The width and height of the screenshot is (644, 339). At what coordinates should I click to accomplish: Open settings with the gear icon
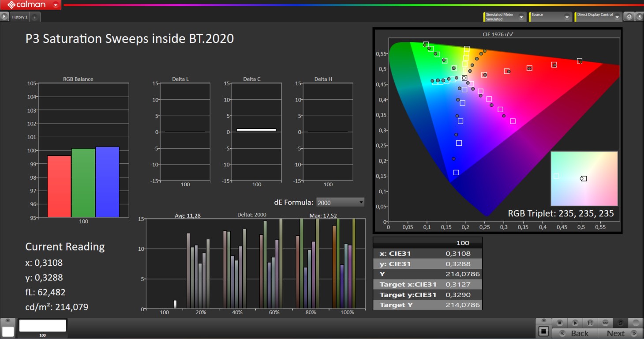tap(629, 17)
